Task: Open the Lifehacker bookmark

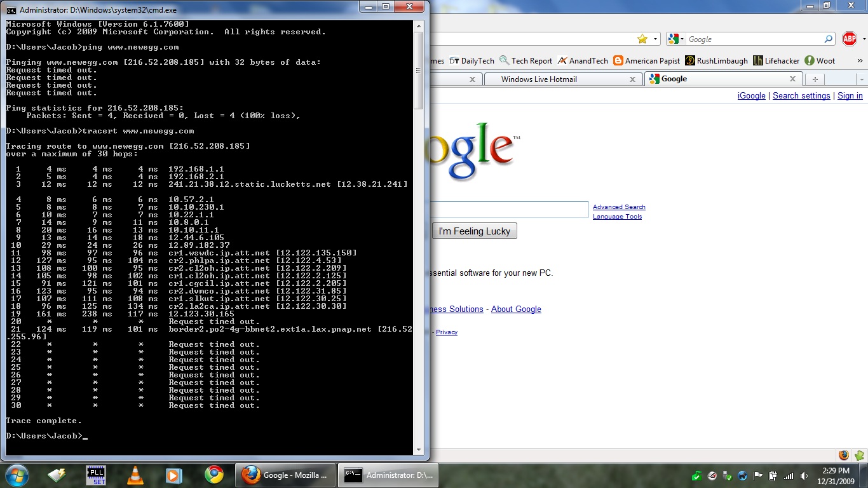Action: click(x=776, y=61)
